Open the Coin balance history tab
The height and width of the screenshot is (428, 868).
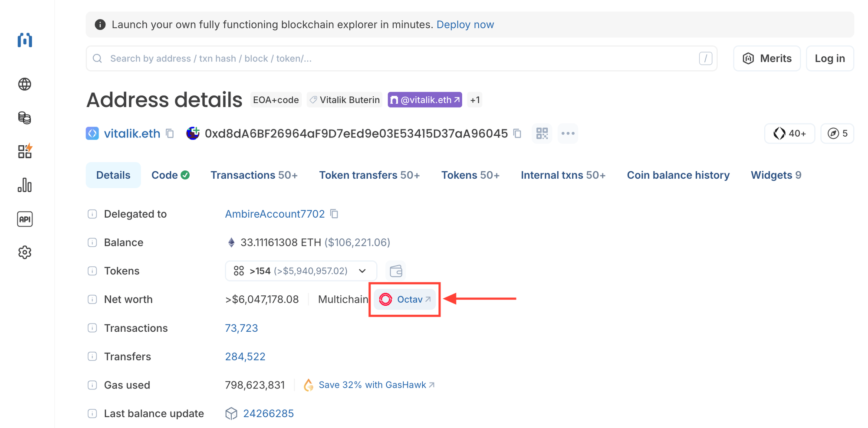click(678, 175)
